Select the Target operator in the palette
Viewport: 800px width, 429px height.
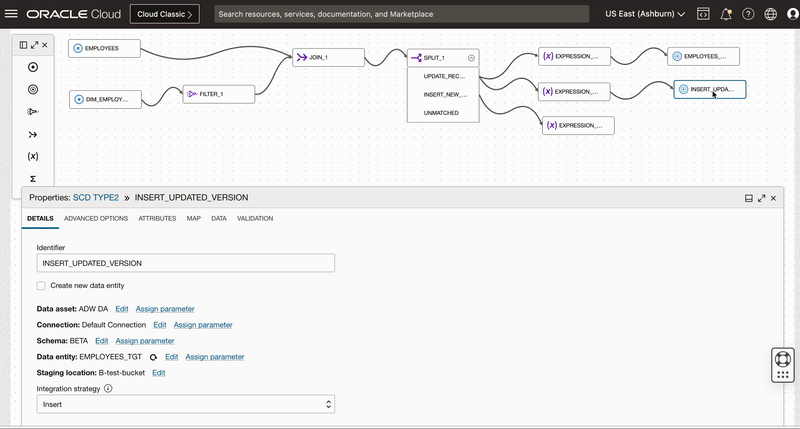click(x=33, y=89)
